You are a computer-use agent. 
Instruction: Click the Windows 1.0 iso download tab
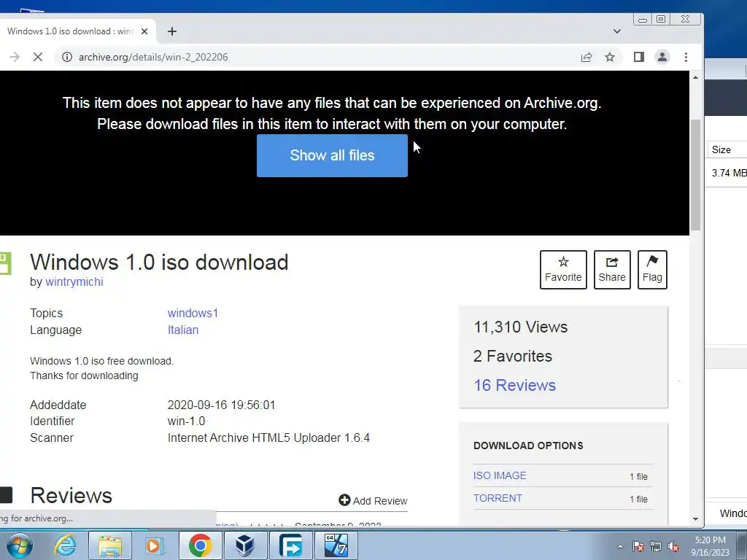click(x=77, y=31)
